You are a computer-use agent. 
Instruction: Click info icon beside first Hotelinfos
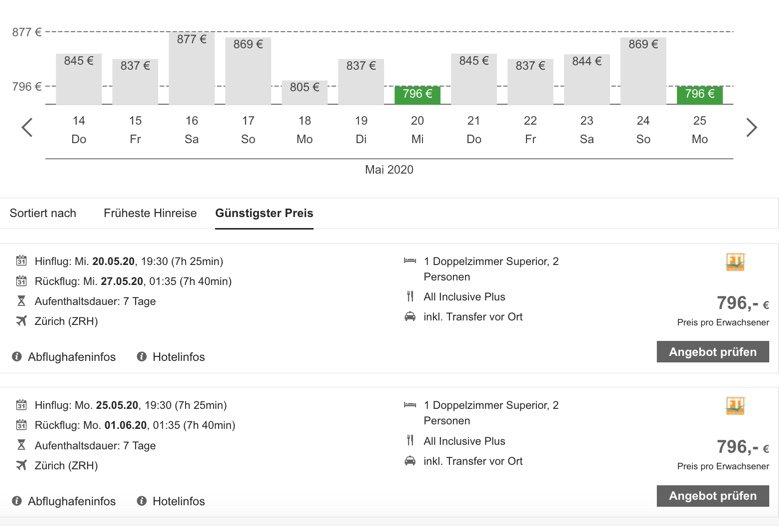click(142, 357)
